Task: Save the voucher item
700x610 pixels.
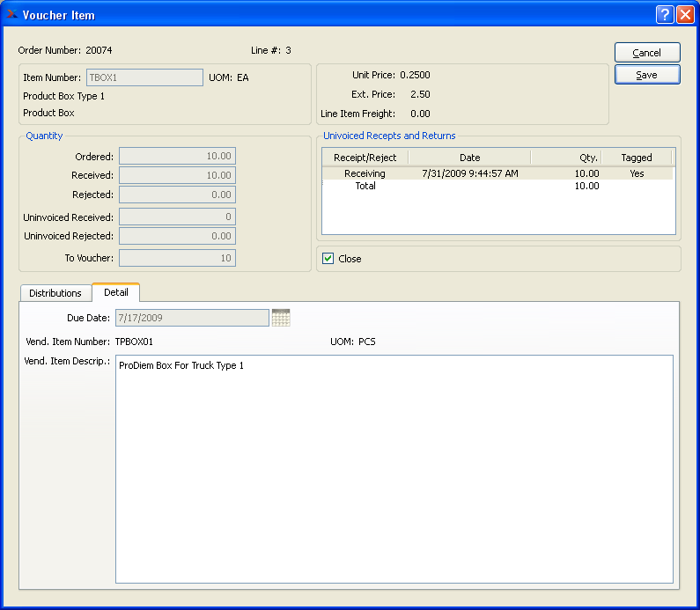Action: 647,75
